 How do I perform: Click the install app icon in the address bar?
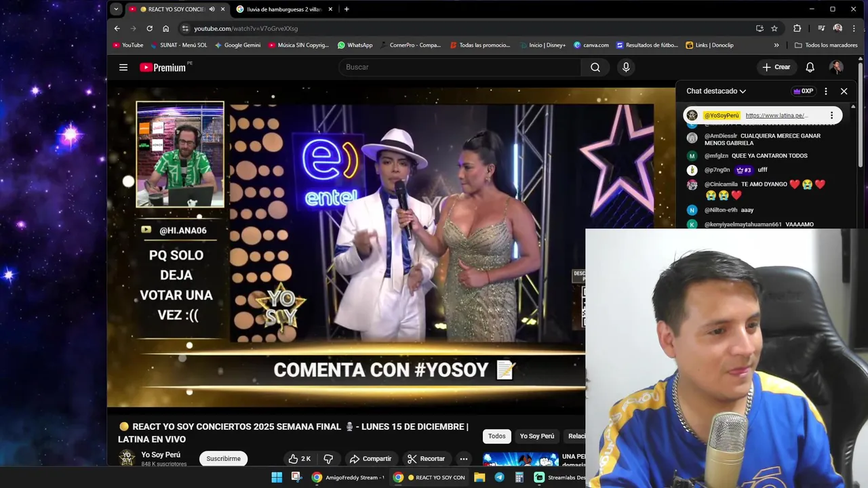tap(759, 28)
